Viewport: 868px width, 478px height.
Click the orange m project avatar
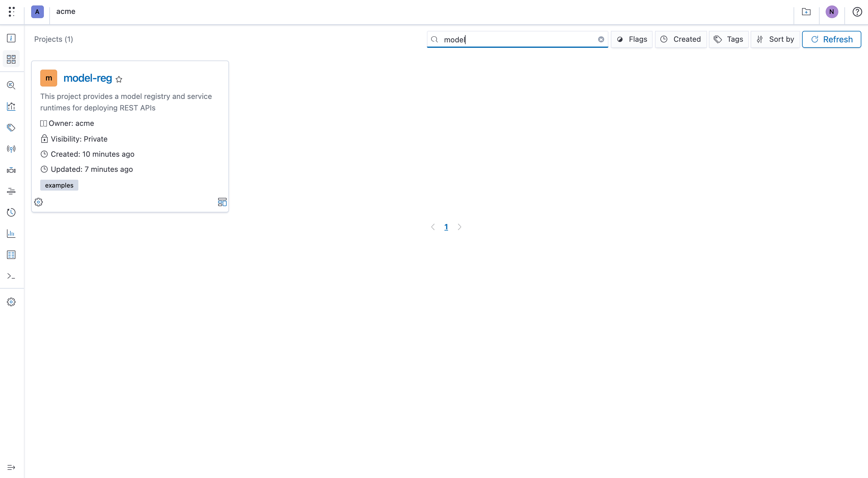(48, 78)
